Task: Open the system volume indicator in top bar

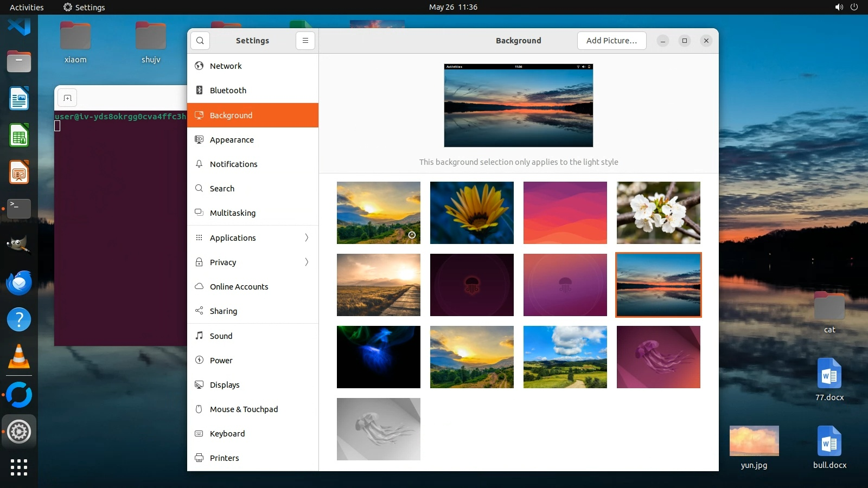Action: click(839, 7)
